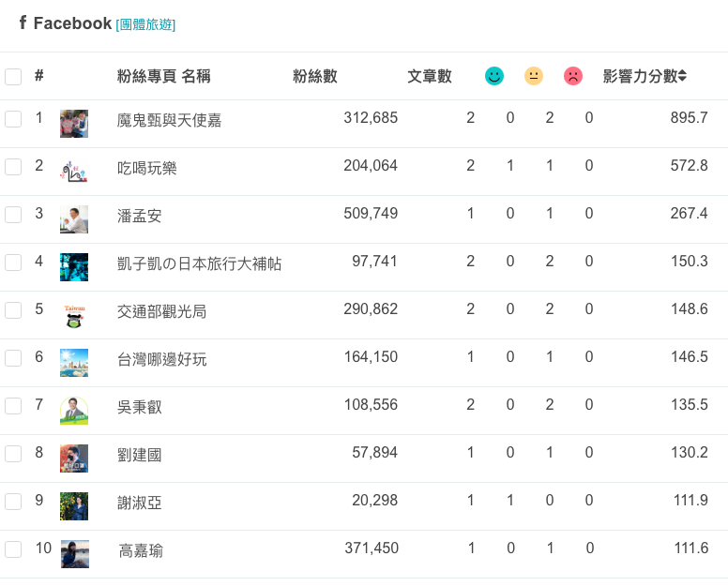This screenshot has height=586, width=728.
Task: Tick the checkbox for 劉建國
Action: 13,453
